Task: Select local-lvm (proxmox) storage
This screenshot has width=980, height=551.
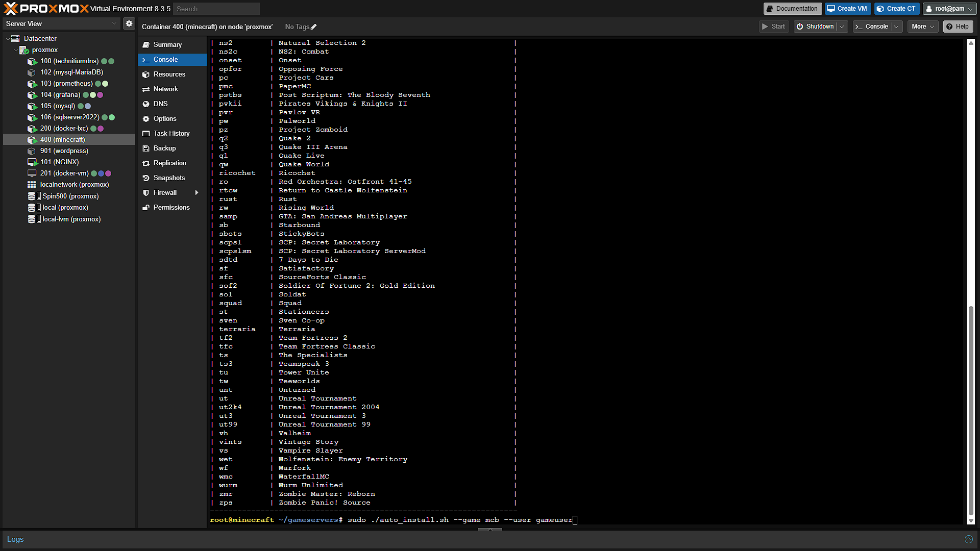Action: click(71, 219)
